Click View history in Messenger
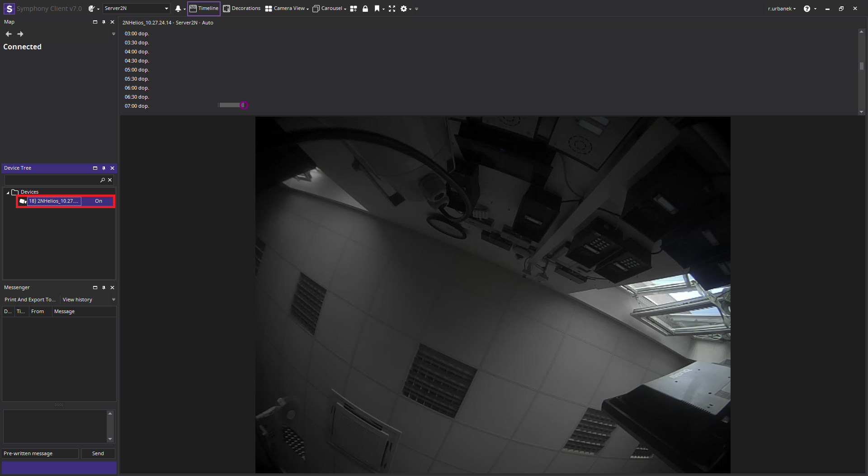The height and width of the screenshot is (476, 868). pos(77,300)
